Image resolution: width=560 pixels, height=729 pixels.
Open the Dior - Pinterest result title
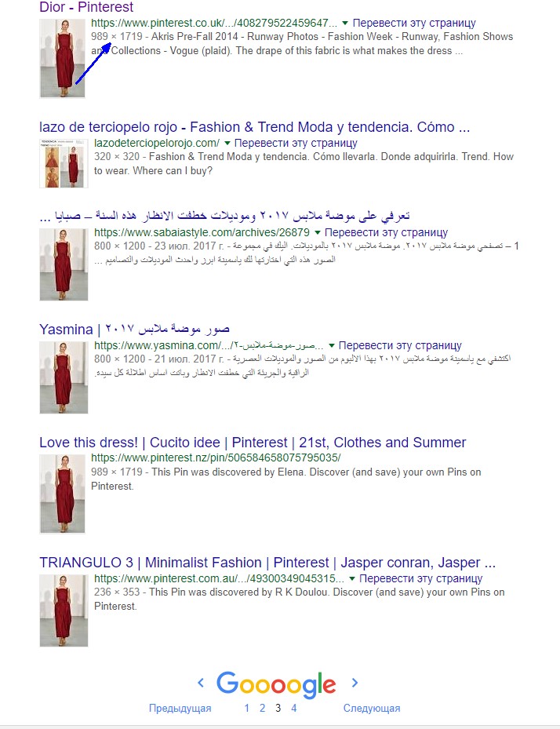(86, 7)
